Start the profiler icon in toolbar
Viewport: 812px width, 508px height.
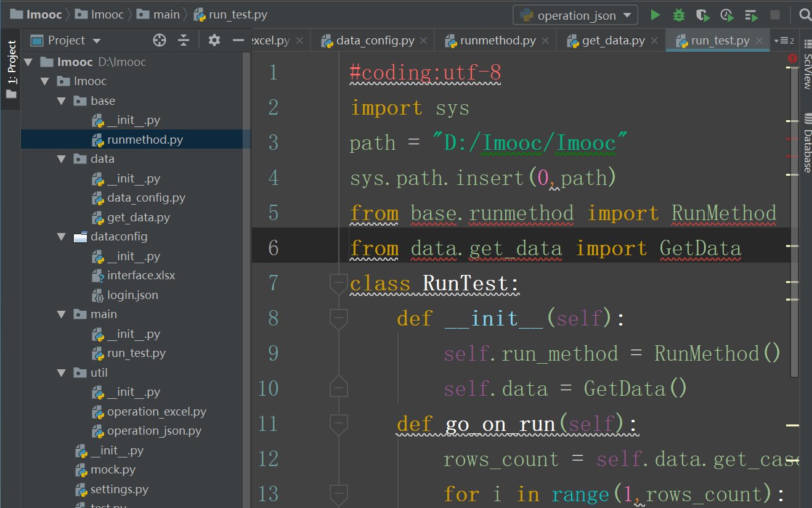click(727, 15)
